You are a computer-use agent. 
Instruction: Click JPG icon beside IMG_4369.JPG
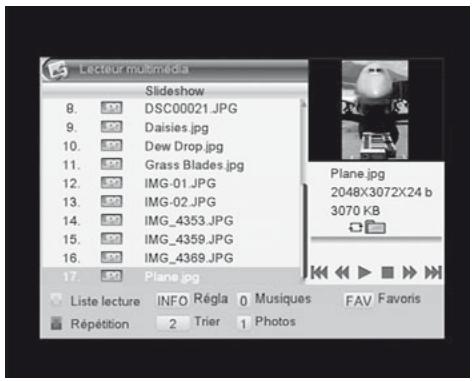tap(112, 257)
